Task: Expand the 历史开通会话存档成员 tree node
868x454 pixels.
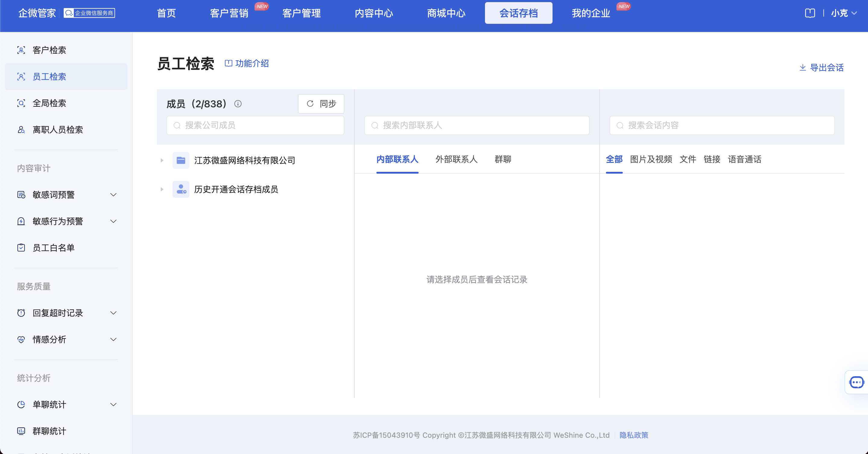Action: [162, 189]
